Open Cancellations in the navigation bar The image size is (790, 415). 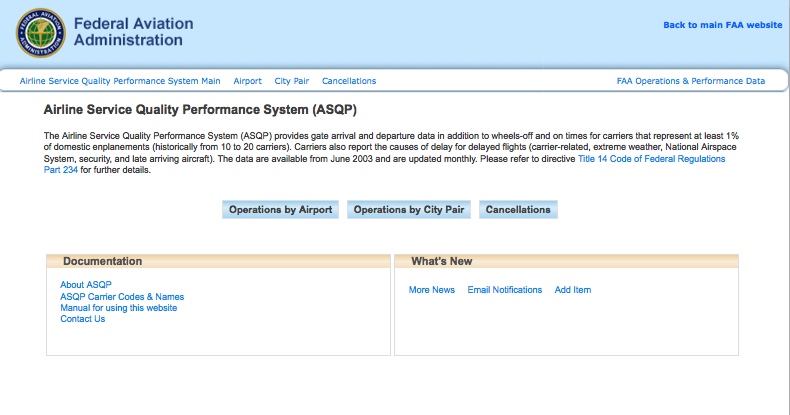[349, 81]
